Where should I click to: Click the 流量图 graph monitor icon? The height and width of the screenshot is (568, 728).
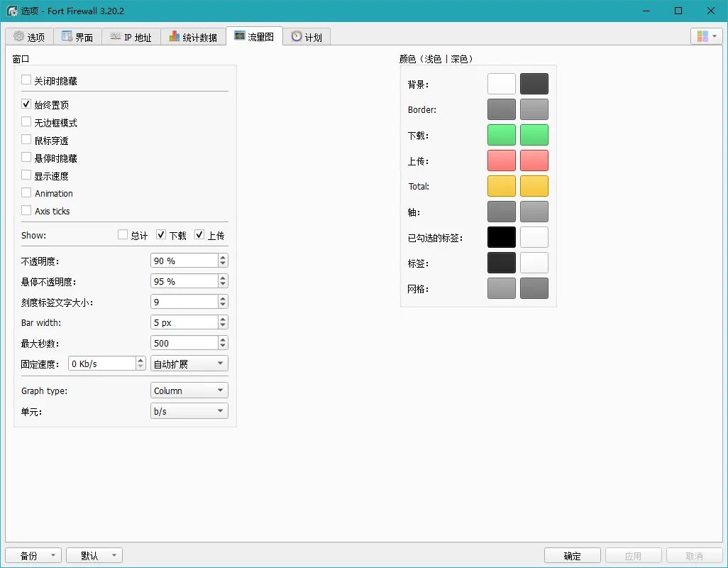[240, 35]
